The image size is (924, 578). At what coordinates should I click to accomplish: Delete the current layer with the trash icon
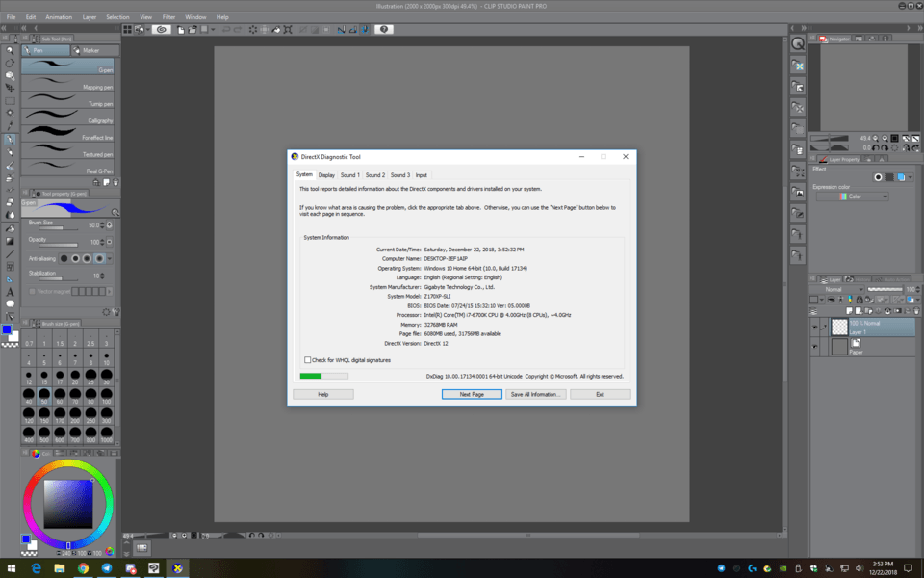915,310
